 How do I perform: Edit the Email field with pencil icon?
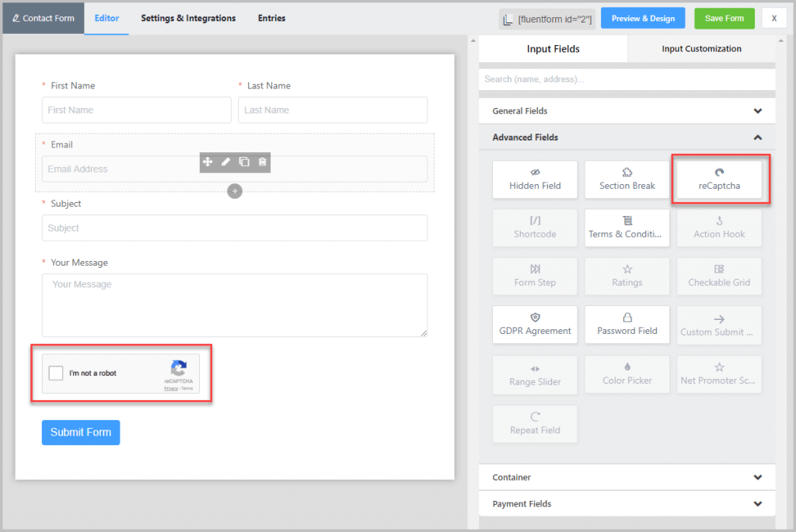pyautogui.click(x=226, y=162)
